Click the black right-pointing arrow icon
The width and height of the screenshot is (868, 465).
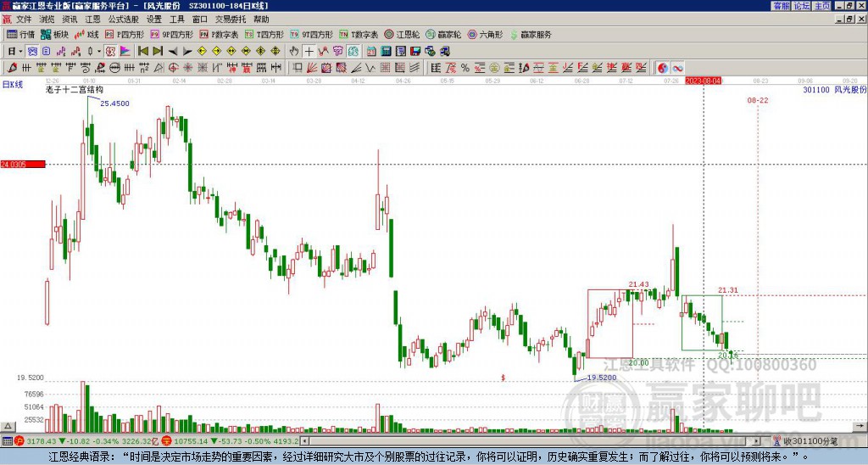click(187, 52)
